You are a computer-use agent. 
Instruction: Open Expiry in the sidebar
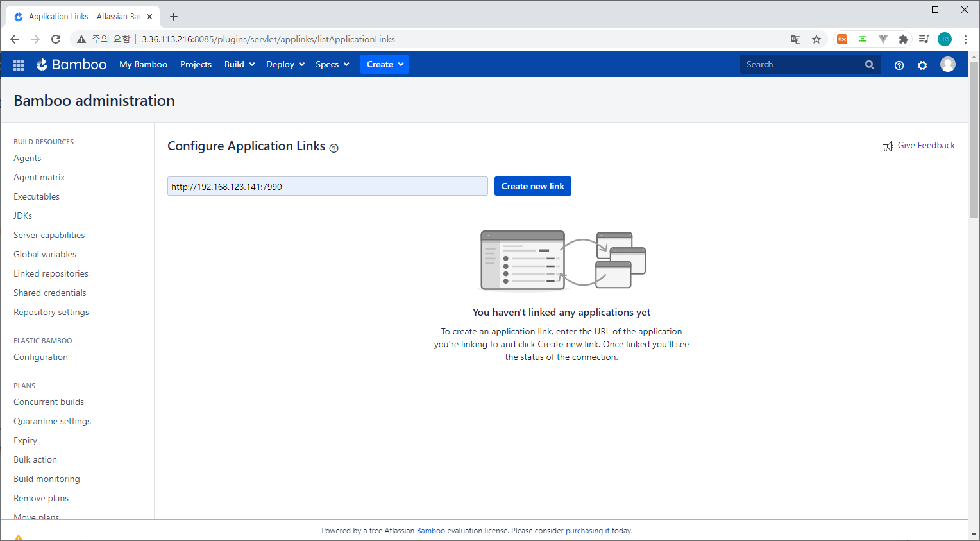click(25, 440)
